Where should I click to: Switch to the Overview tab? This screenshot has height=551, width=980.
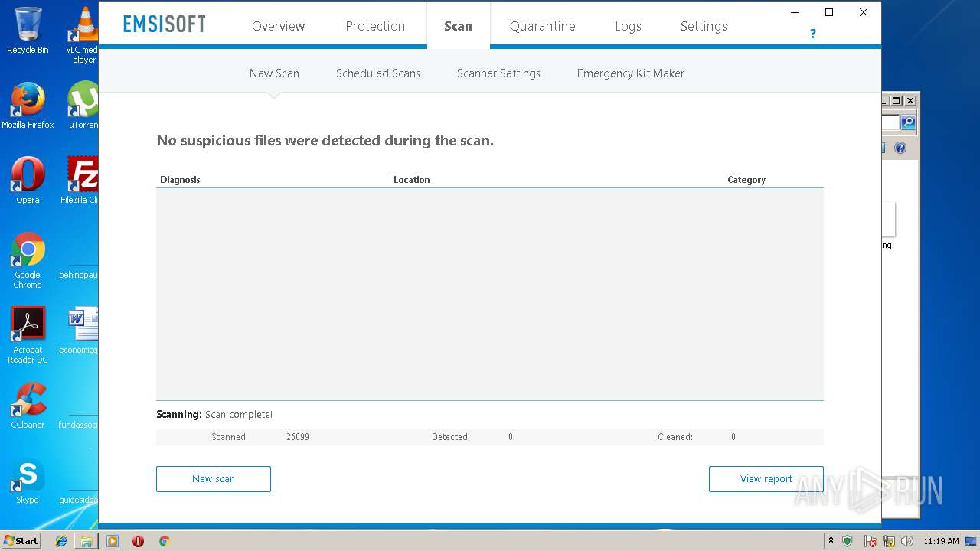point(278,26)
